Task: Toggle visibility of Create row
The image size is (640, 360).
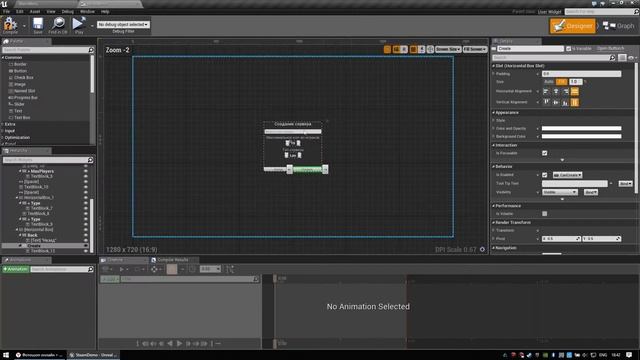Action: click(86, 246)
